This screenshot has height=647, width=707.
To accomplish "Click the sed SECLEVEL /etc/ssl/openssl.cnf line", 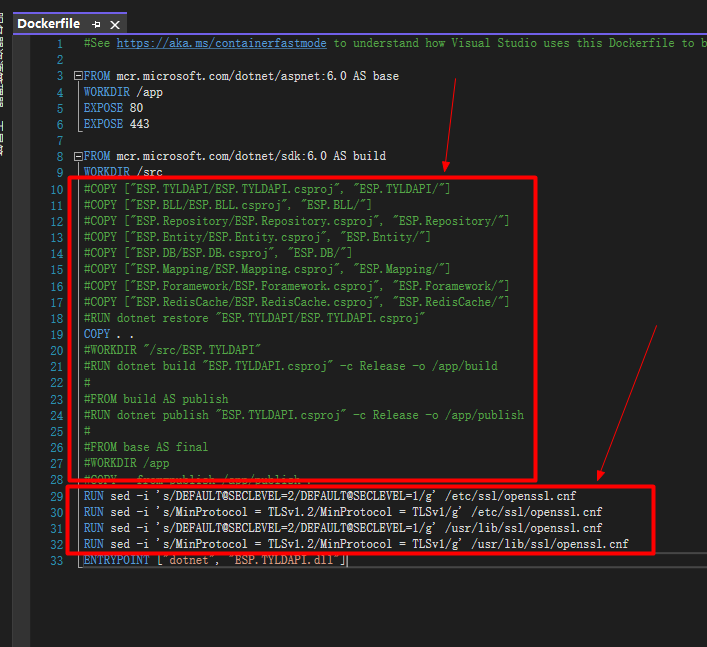I will 330,496.
